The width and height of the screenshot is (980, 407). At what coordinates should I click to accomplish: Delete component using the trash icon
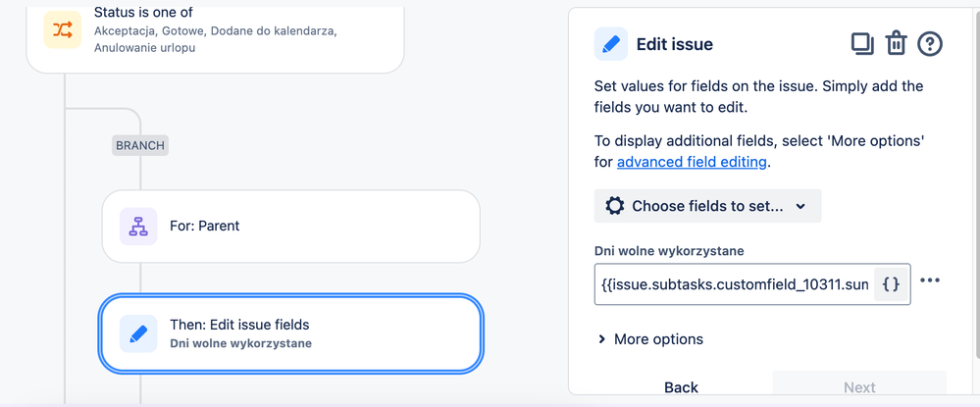[x=896, y=44]
